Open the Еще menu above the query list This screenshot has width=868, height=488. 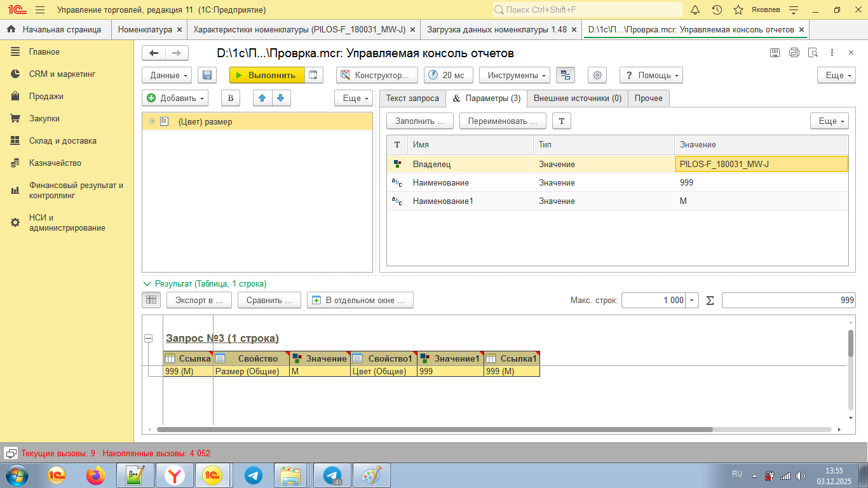(x=353, y=98)
